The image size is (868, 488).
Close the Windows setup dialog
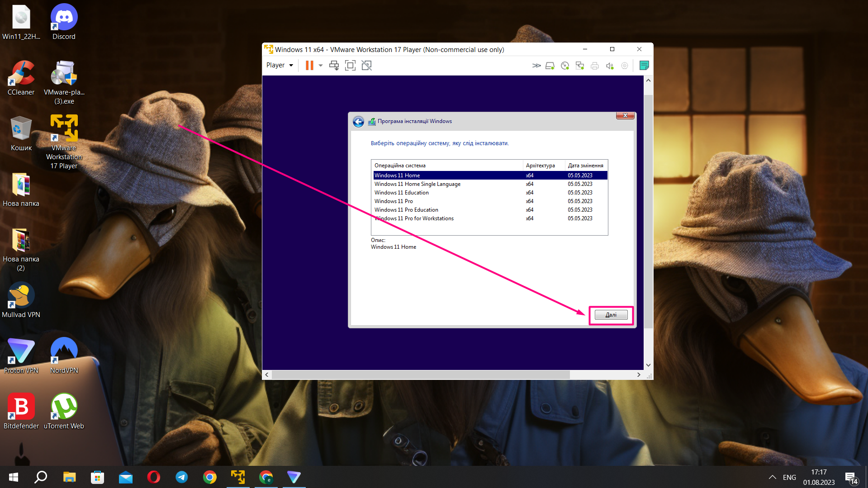tap(625, 115)
